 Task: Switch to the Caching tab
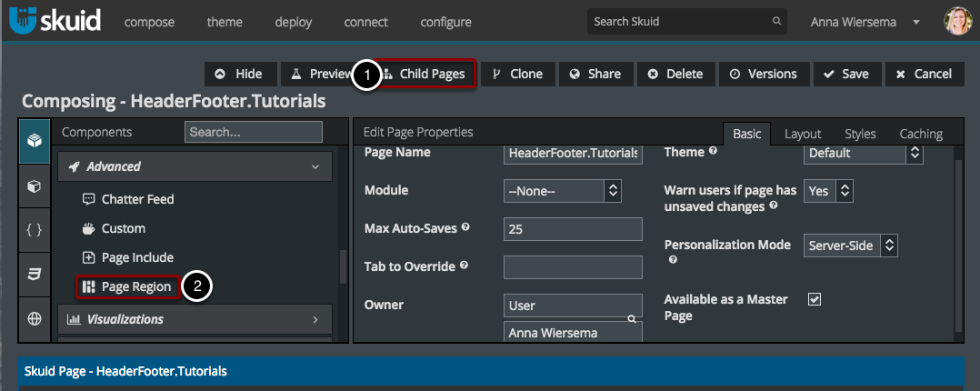(x=921, y=134)
